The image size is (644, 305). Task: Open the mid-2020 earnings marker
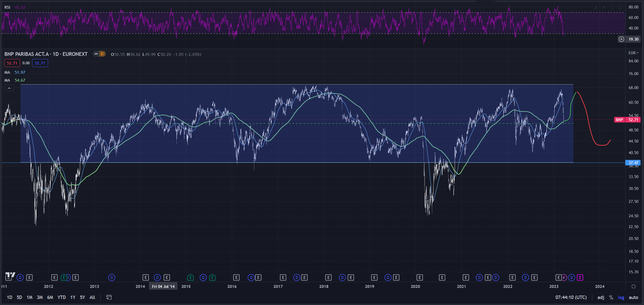(442, 277)
